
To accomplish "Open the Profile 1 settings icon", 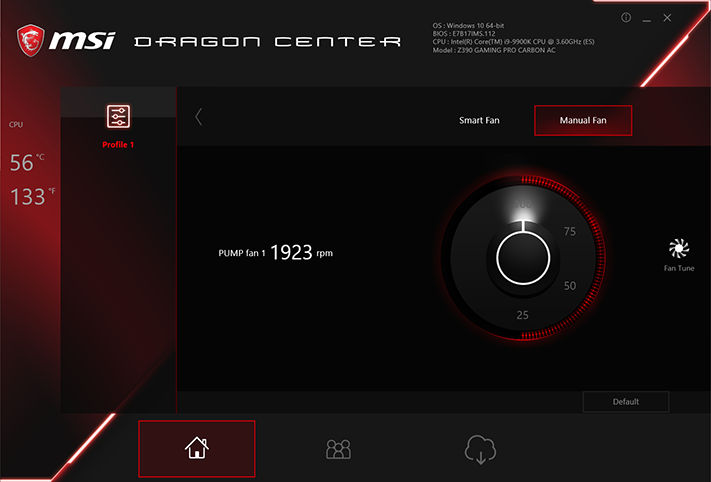I will tap(118, 116).
